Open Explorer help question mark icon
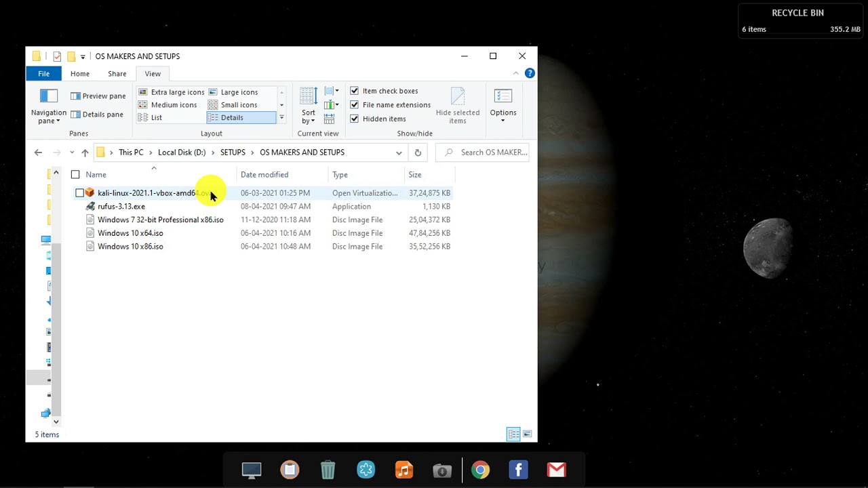Viewport: 868px width, 488px height. pyautogui.click(x=530, y=73)
